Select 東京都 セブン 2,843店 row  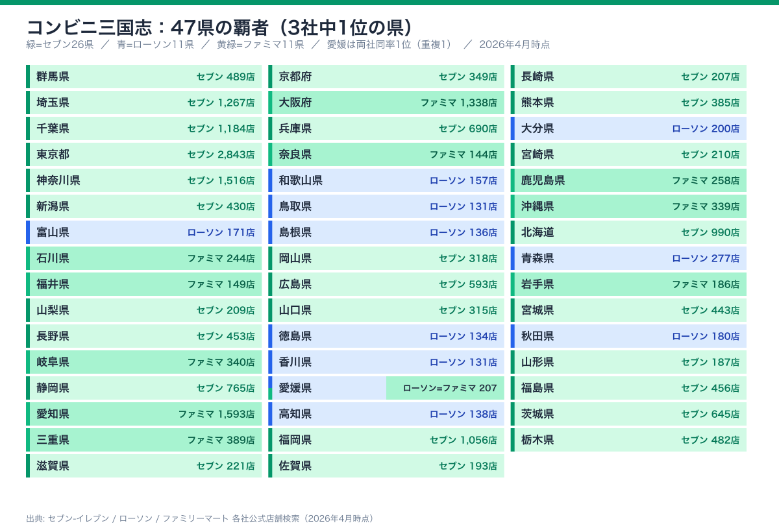tap(144, 154)
